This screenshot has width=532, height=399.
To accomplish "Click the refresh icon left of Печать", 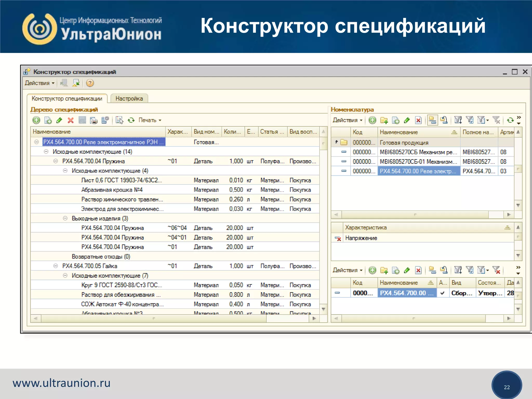I will click(131, 120).
